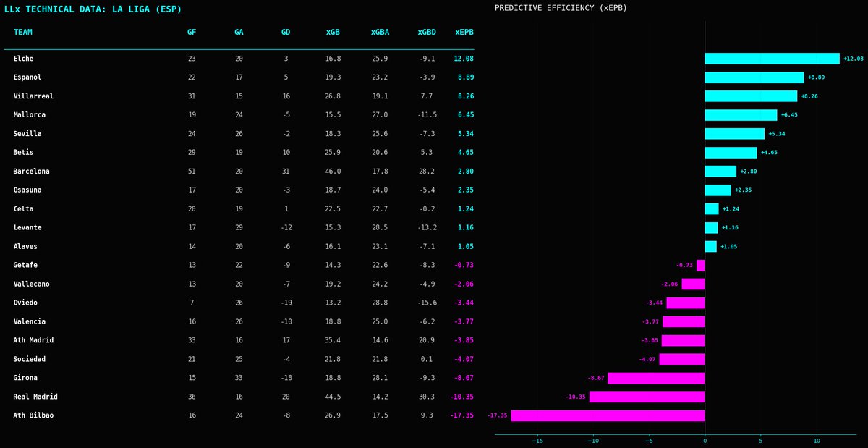Click the Osasuna team name

tap(27, 190)
